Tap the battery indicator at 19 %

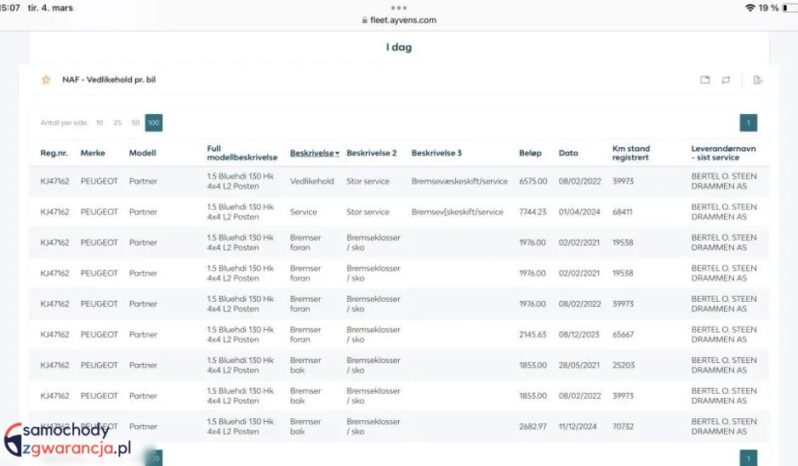[790, 8]
